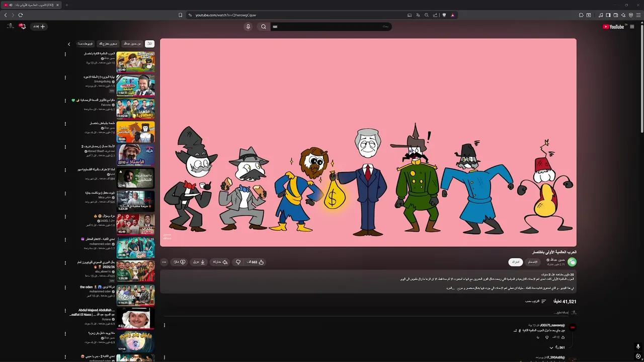Click the main video player to pause

click(368, 143)
